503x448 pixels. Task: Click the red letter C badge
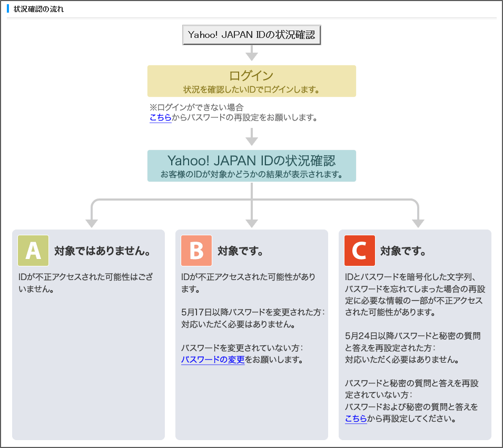pos(360,251)
